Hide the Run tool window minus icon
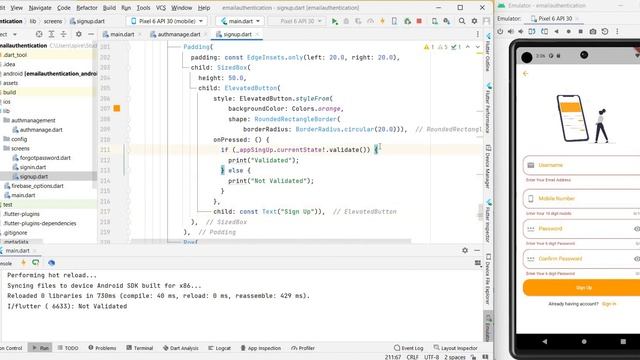The width and height of the screenshot is (640, 360). click(x=477, y=251)
